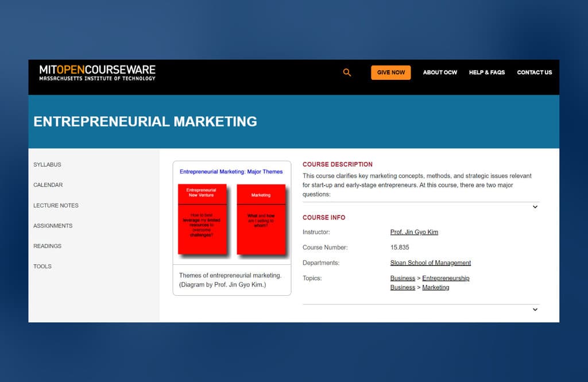Click the Departments: label
Image resolution: width=588 pixels, height=382 pixels.
click(321, 263)
